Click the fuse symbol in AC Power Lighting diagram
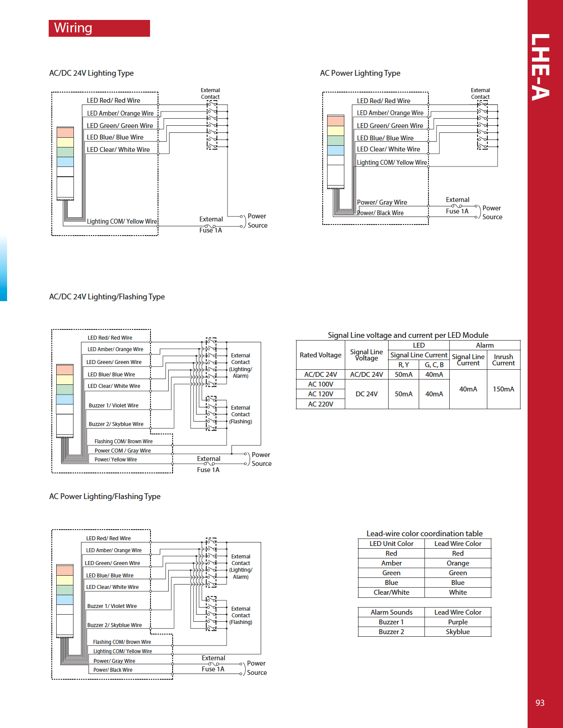 456,206
